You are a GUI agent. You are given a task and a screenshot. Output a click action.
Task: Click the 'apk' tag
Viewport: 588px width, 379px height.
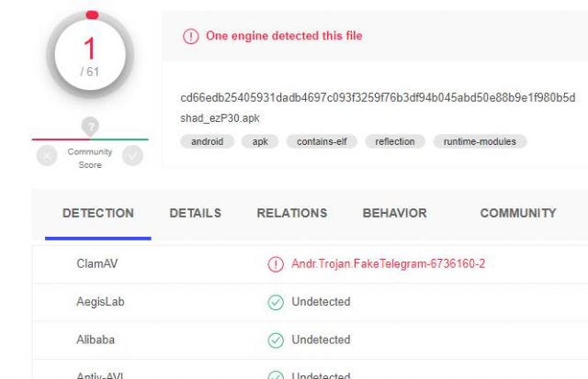point(259,141)
